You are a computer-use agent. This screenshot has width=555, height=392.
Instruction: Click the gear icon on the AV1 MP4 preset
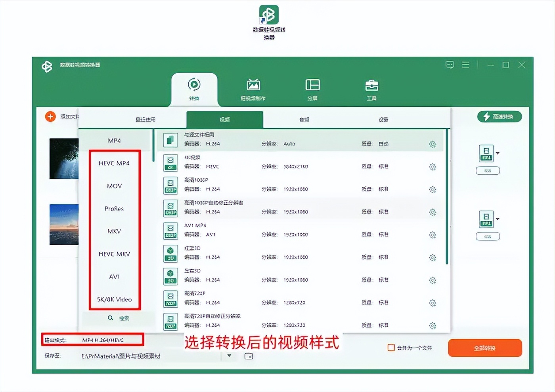433,235
